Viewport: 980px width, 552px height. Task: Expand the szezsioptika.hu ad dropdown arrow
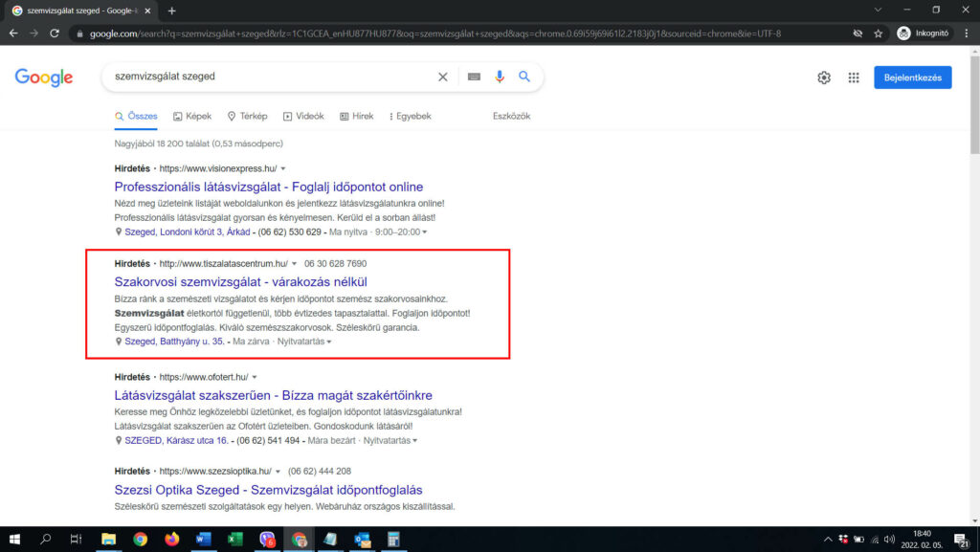[278, 472]
